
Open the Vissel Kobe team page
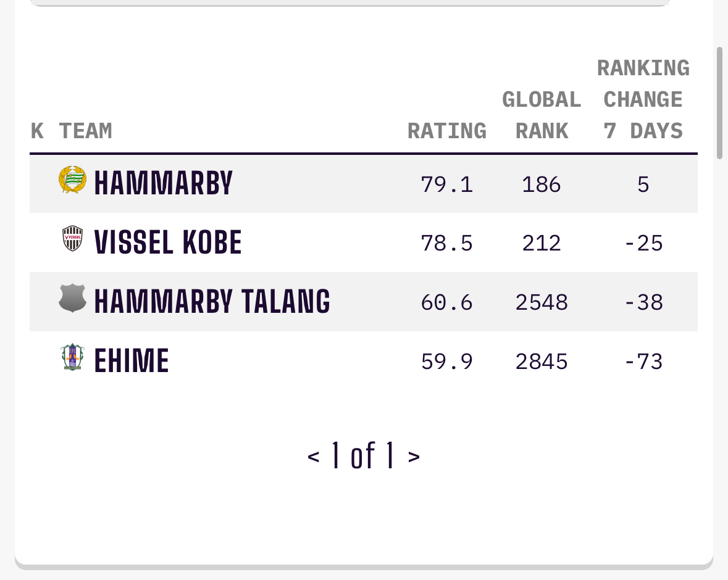pyautogui.click(x=167, y=242)
